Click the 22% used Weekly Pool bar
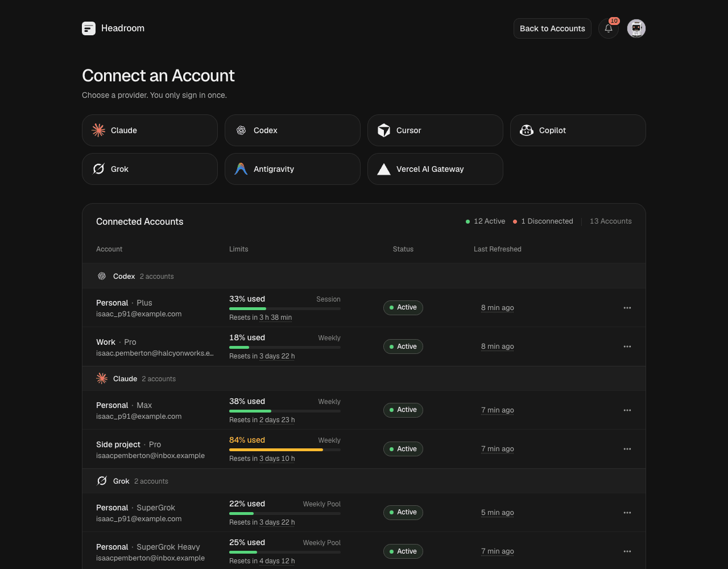The image size is (728, 569). tap(285, 513)
